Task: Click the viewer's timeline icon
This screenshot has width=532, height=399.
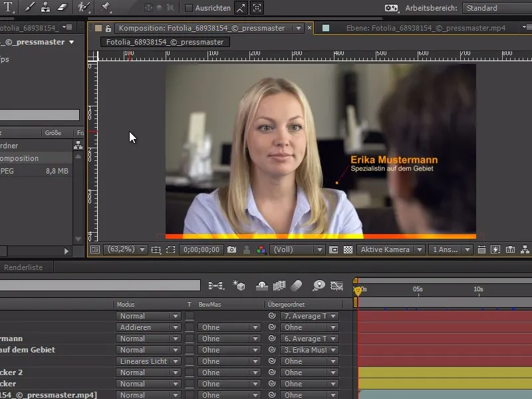Action: click(510, 250)
